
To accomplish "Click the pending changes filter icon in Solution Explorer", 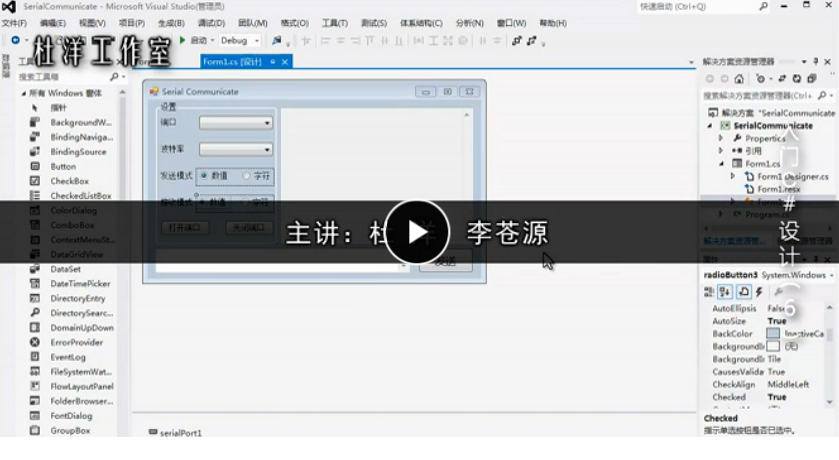I will [x=760, y=79].
